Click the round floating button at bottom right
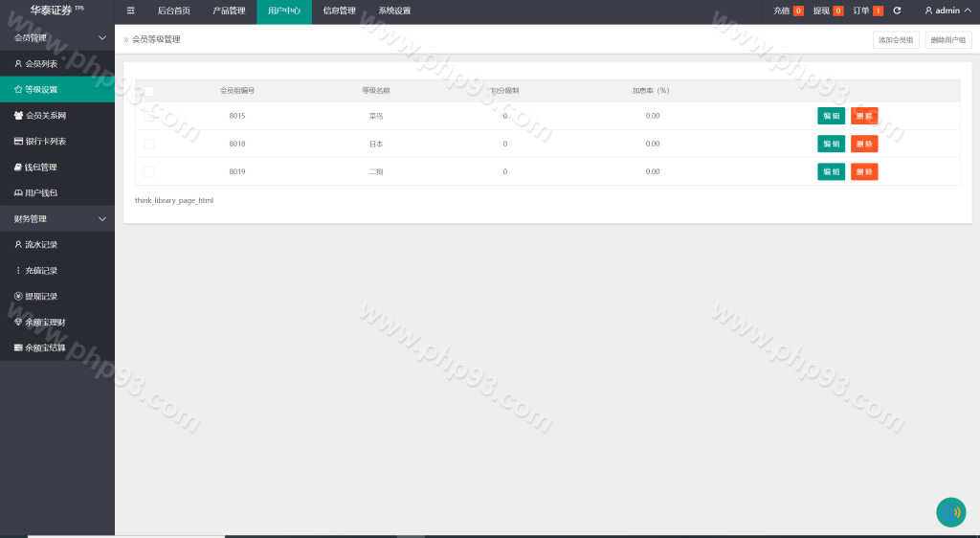Screen dimensions: 980x538 click(950, 512)
